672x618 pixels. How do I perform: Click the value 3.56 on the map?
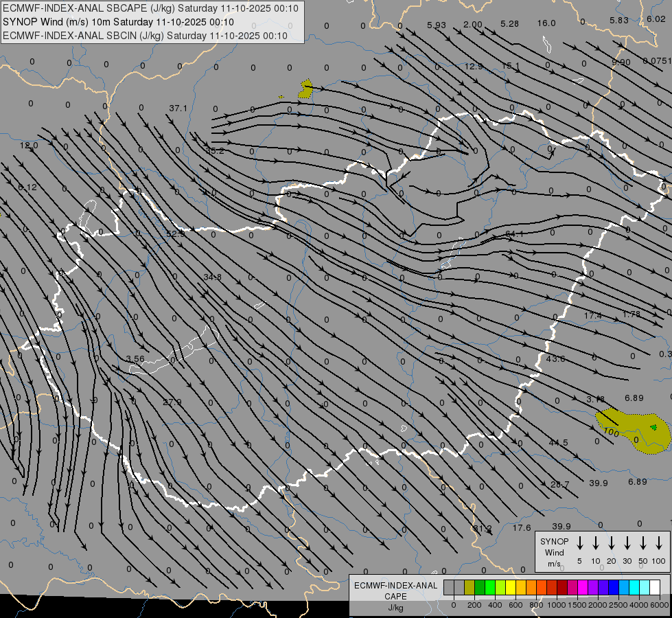click(x=135, y=358)
